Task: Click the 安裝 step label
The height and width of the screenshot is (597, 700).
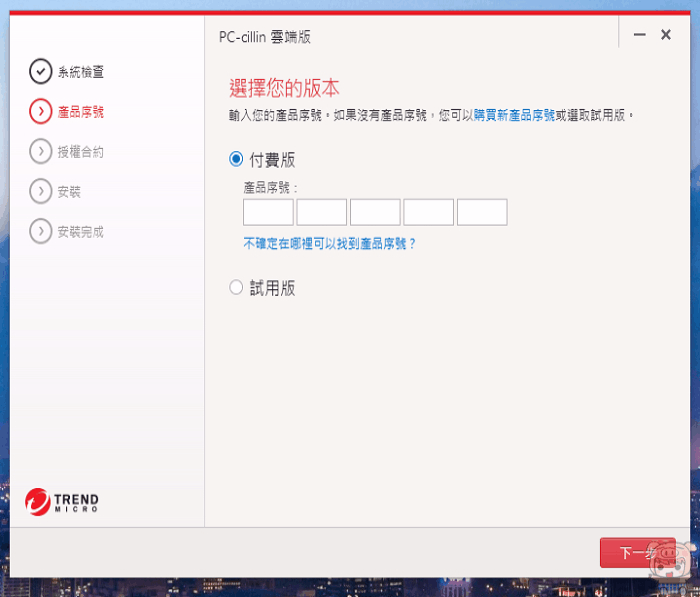Action: (69, 192)
